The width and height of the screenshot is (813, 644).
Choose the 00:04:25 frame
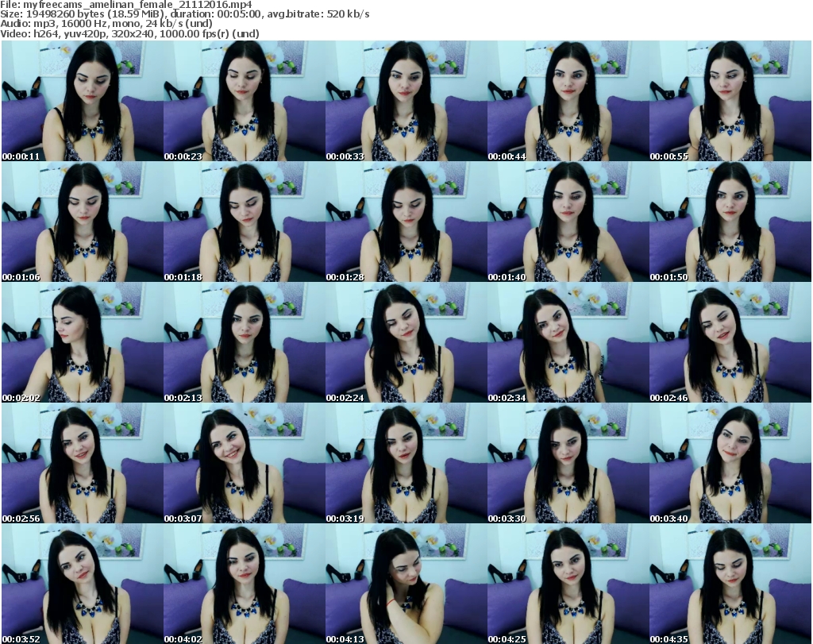pos(568,584)
